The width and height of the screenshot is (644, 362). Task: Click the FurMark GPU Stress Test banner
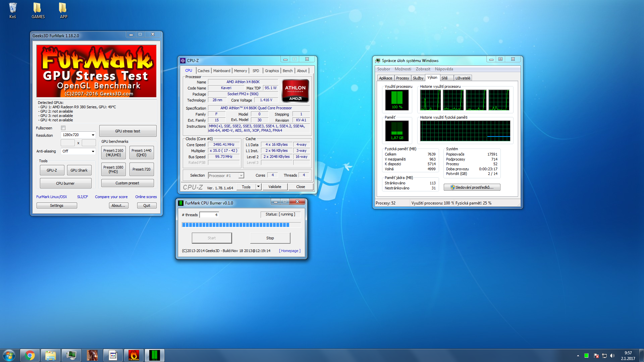coord(96,71)
